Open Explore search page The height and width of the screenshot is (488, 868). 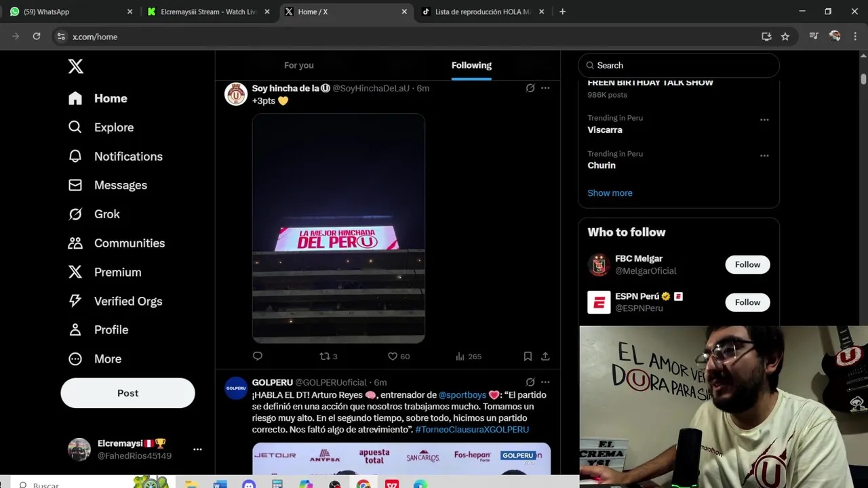100,127
